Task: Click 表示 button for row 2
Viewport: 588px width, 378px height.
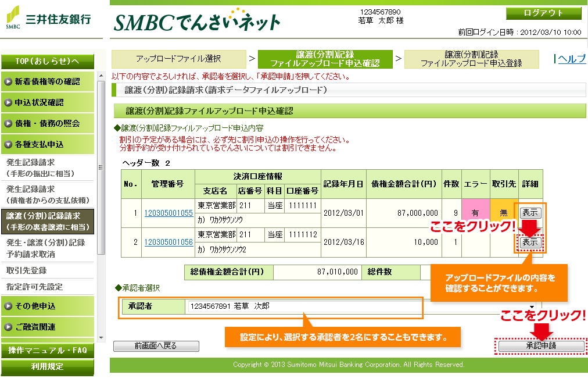Action: pyautogui.click(x=530, y=242)
